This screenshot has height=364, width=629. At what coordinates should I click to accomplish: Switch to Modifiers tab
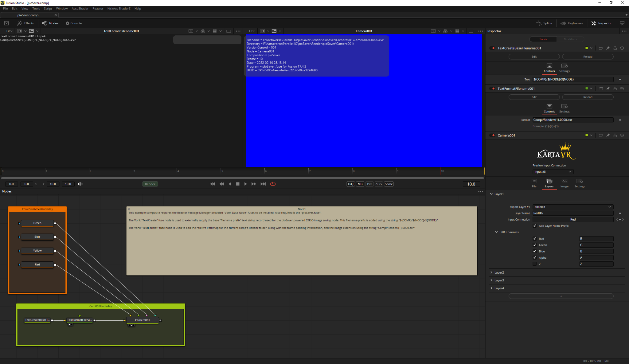point(570,39)
